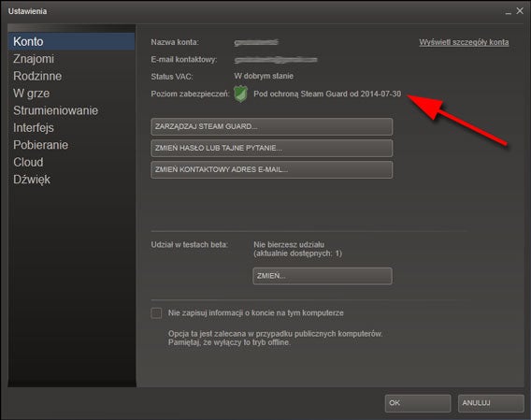This screenshot has height=420, width=531.
Task: Click the 'Nazwa konta:' label
Action: (175, 42)
